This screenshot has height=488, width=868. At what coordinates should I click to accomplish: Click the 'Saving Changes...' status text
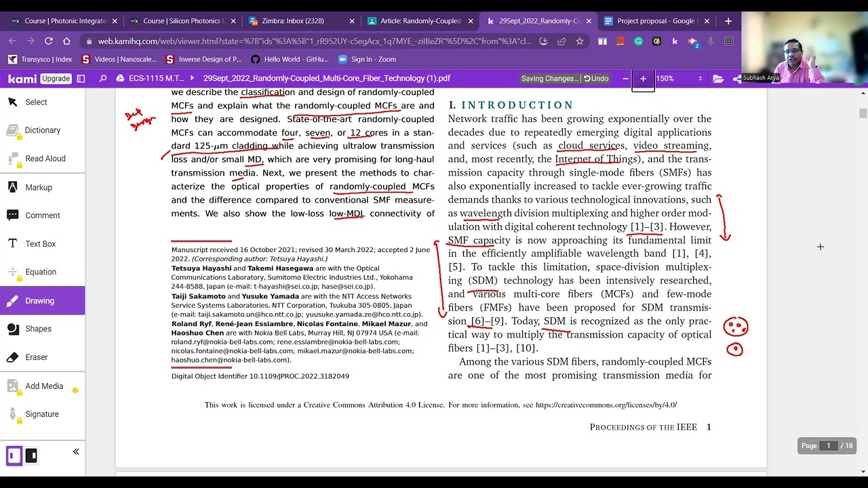pos(549,79)
